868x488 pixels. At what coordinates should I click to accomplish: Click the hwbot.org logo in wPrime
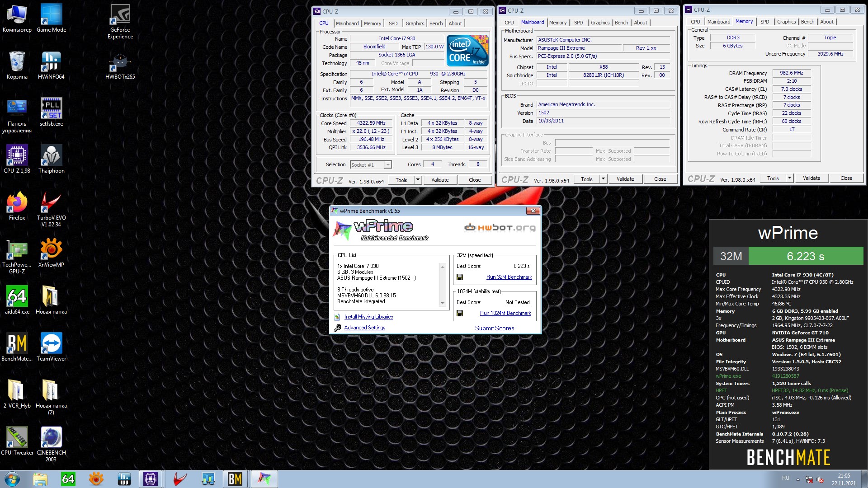pyautogui.click(x=500, y=227)
